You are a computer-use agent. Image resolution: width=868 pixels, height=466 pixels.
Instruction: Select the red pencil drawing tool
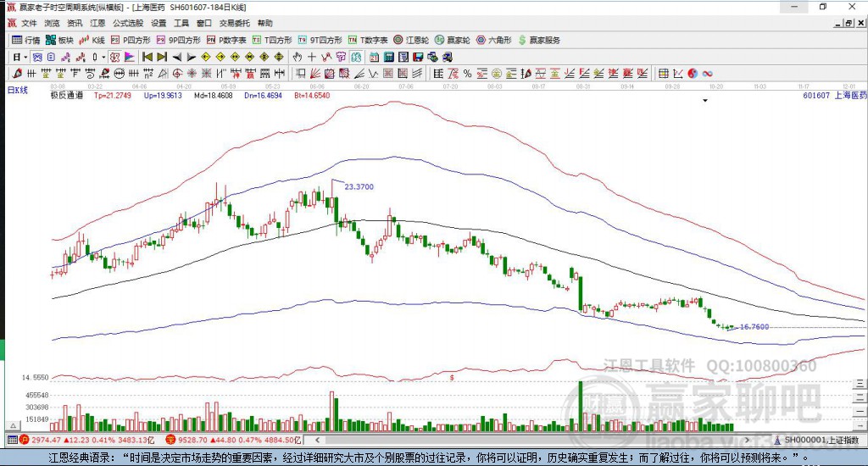click(x=17, y=73)
